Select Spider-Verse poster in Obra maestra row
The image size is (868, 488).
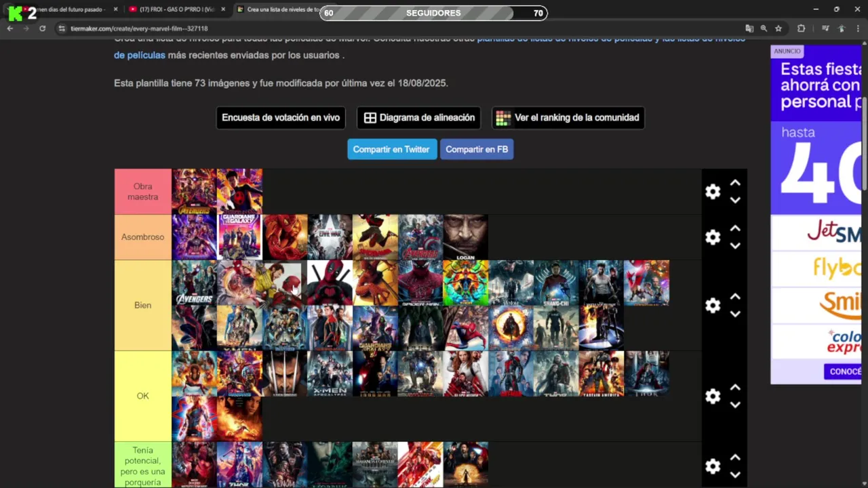[x=239, y=192]
